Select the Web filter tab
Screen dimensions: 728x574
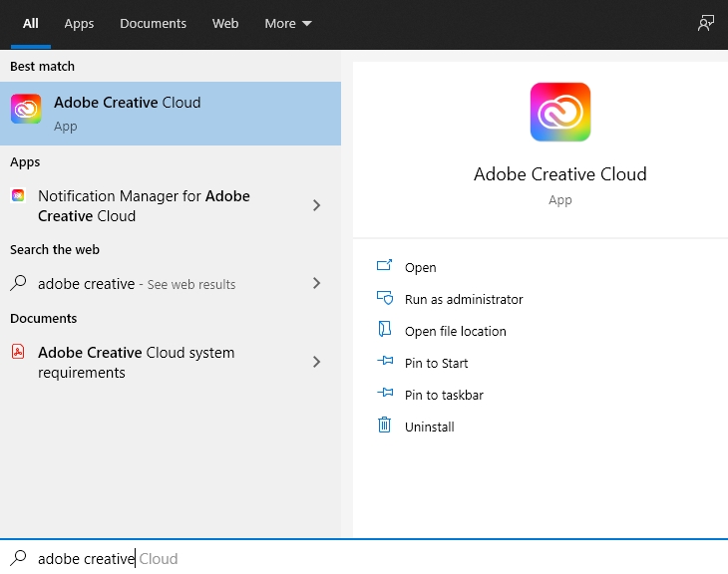tap(225, 23)
